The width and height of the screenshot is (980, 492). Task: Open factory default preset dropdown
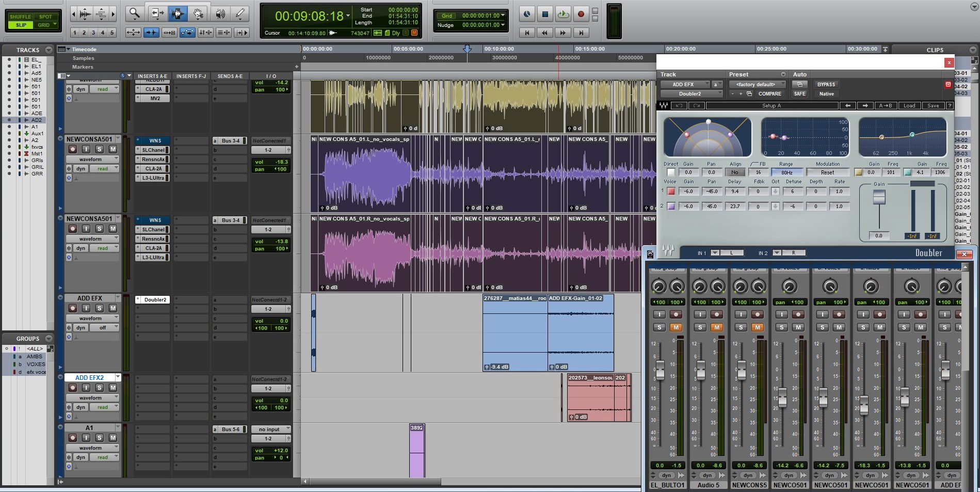(757, 84)
